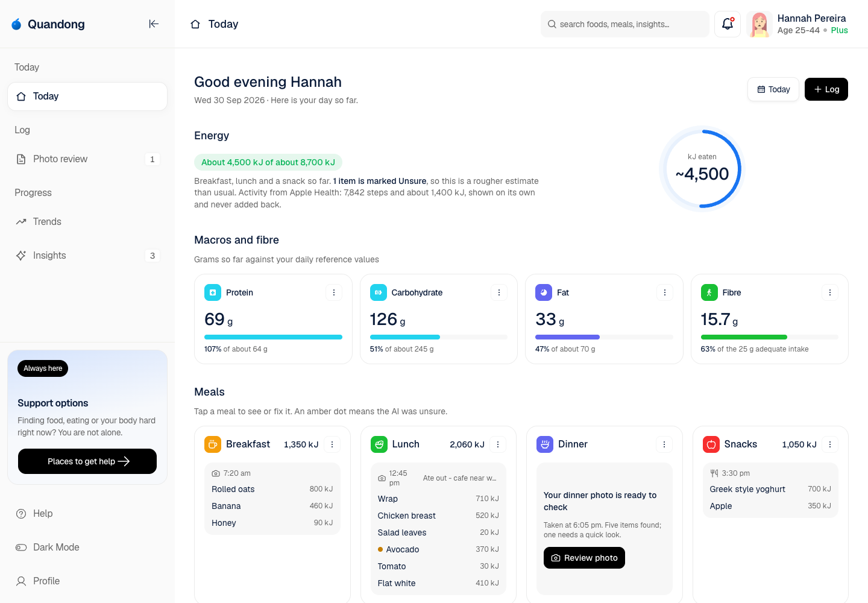Image resolution: width=868 pixels, height=603 pixels.
Task: Click the Carbohydrate progress bar
Action: (439, 337)
